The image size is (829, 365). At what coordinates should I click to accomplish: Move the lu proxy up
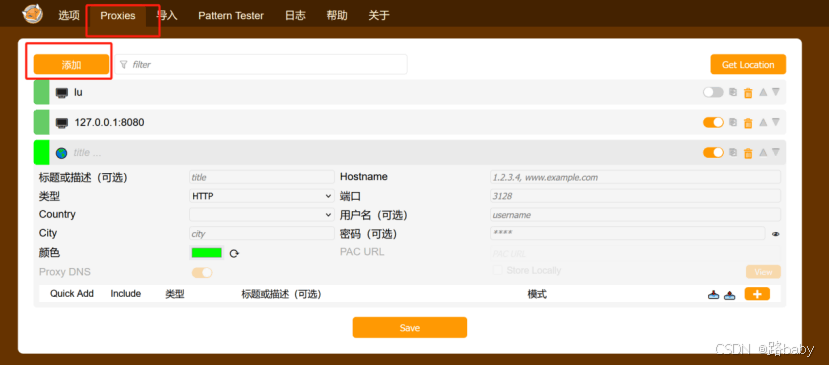pos(763,92)
